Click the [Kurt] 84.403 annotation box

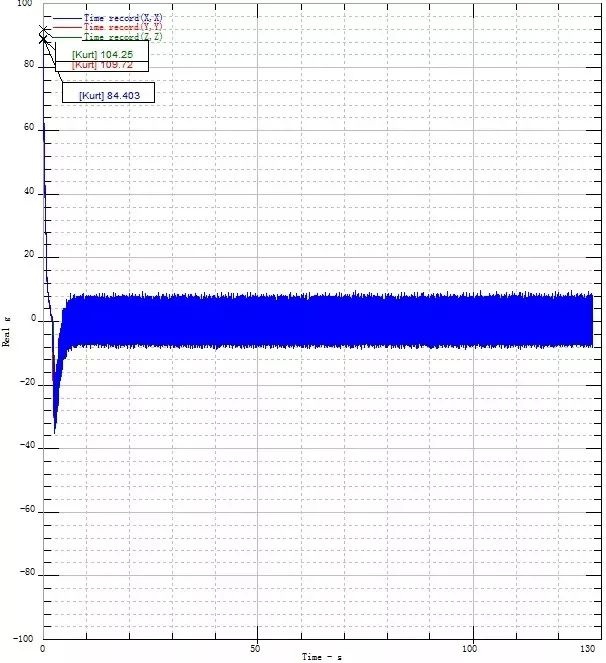tap(108, 92)
